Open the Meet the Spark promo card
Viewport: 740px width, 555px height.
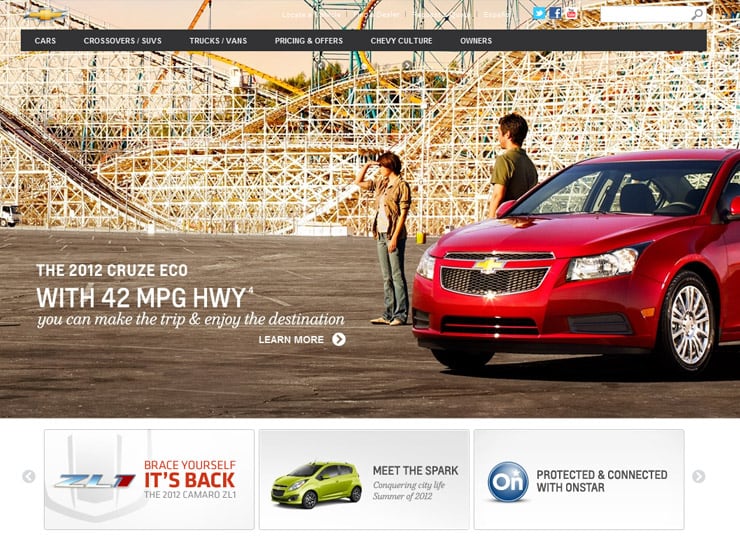point(364,479)
